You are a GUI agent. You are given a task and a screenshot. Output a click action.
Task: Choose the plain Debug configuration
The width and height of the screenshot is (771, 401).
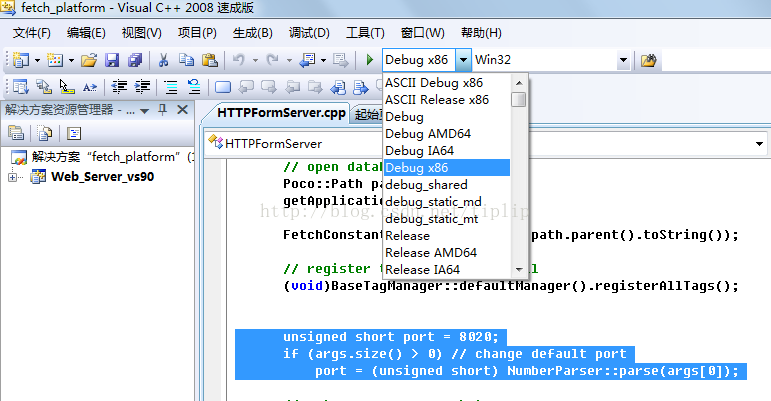pyautogui.click(x=447, y=116)
